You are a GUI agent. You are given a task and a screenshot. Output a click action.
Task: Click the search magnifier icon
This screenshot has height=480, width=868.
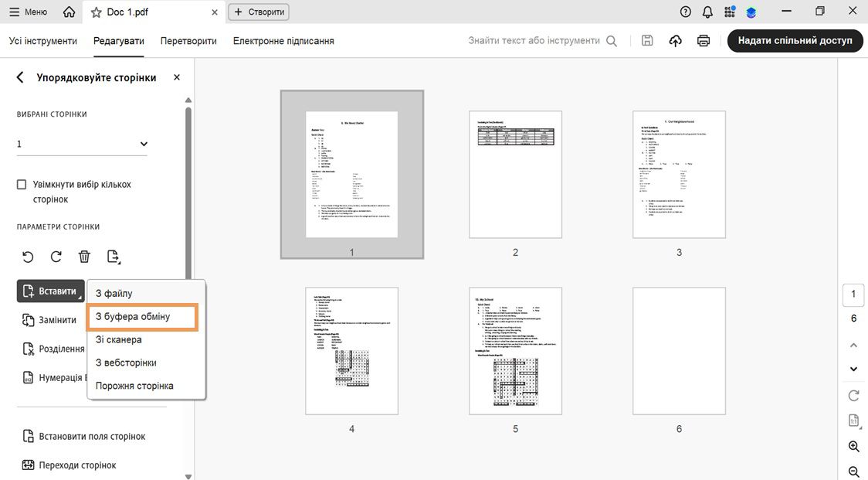[612, 41]
